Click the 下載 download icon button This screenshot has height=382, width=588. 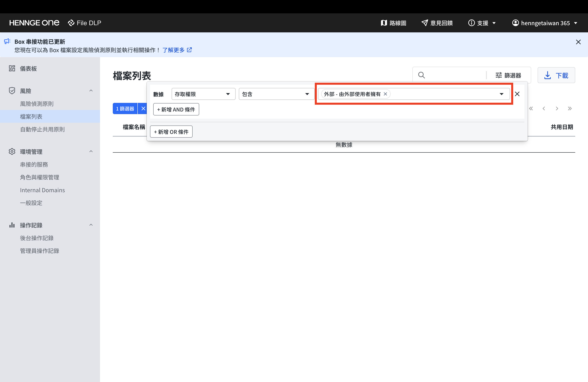coord(556,75)
